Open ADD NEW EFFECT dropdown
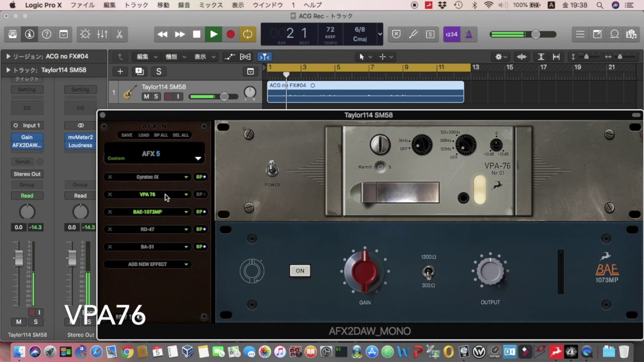The height and width of the screenshot is (362, 644). (x=147, y=264)
